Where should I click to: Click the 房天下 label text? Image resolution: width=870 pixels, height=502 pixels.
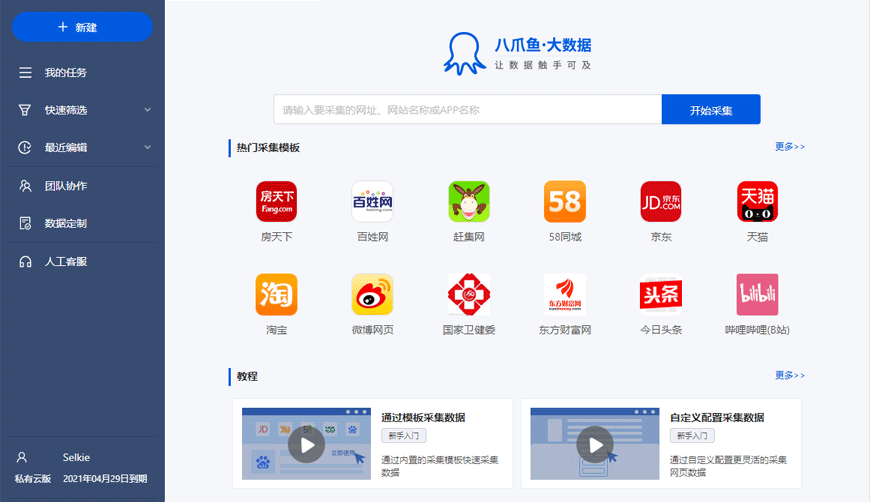[x=276, y=237]
